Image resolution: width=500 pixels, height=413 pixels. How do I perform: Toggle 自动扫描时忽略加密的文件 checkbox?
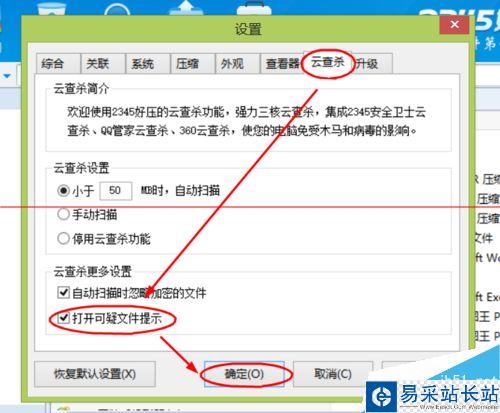pos(63,293)
